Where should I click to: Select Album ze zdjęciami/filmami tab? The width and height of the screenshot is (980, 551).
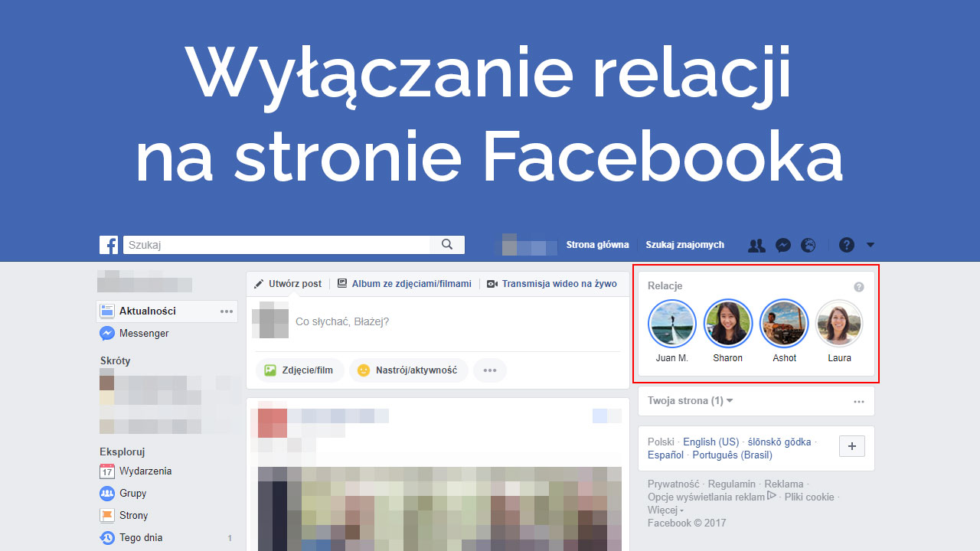point(404,284)
